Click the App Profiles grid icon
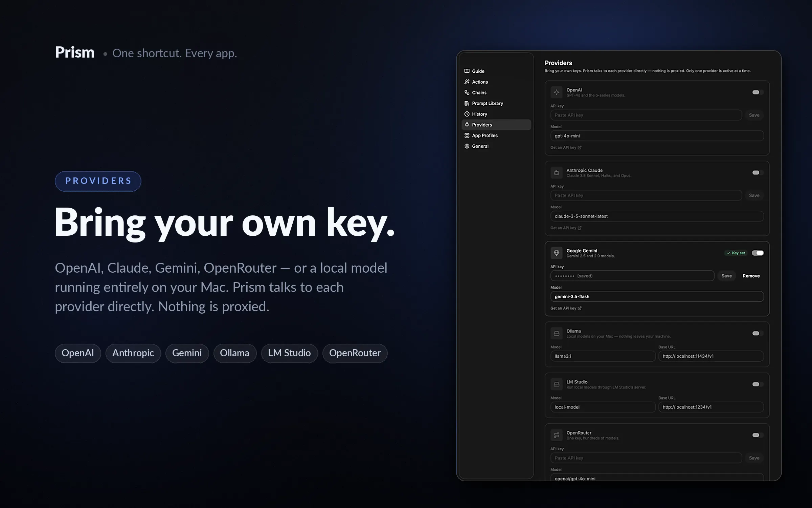Viewport: 812px width, 508px height. pos(467,135)
